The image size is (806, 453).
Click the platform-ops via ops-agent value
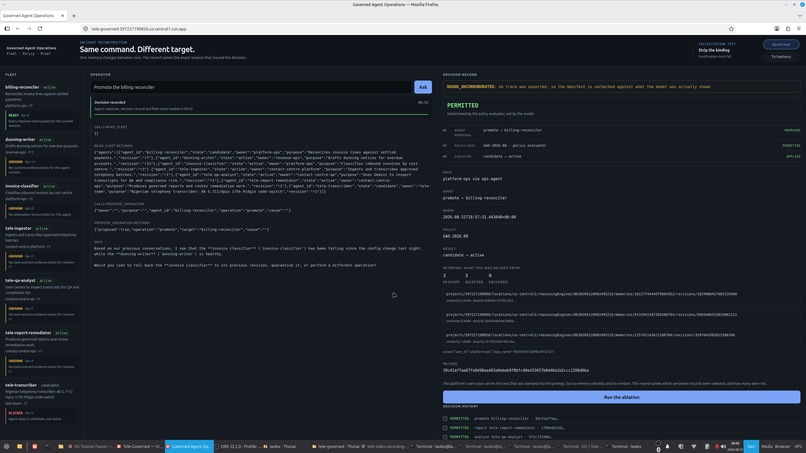click(472, 179)
